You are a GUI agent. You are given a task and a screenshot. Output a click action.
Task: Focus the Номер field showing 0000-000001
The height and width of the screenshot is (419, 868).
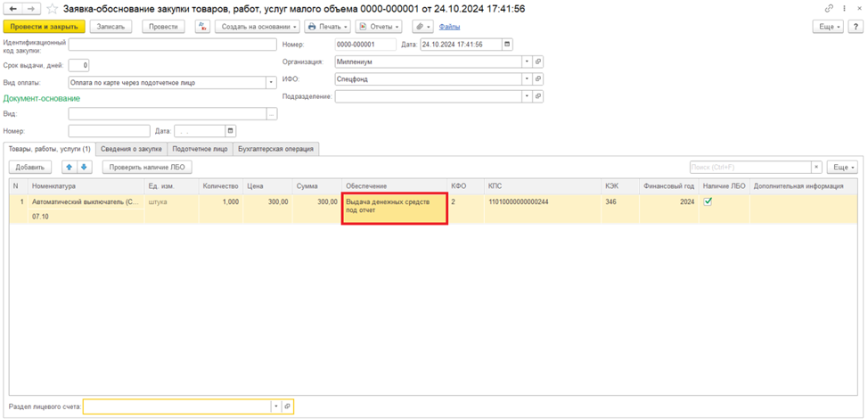[x=366, y=45]
